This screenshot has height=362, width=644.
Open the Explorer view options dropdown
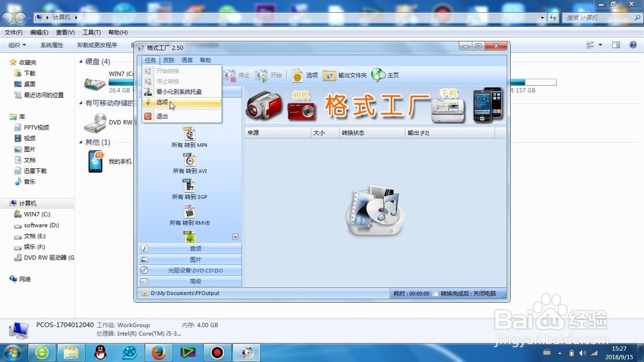[600, 45]
